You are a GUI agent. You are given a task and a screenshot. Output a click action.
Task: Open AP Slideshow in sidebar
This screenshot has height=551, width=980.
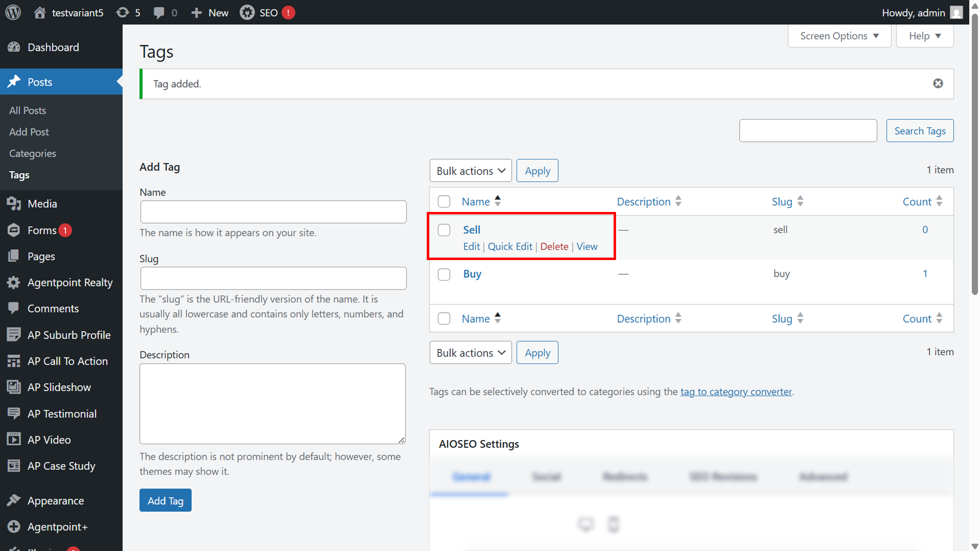[61, 387]
